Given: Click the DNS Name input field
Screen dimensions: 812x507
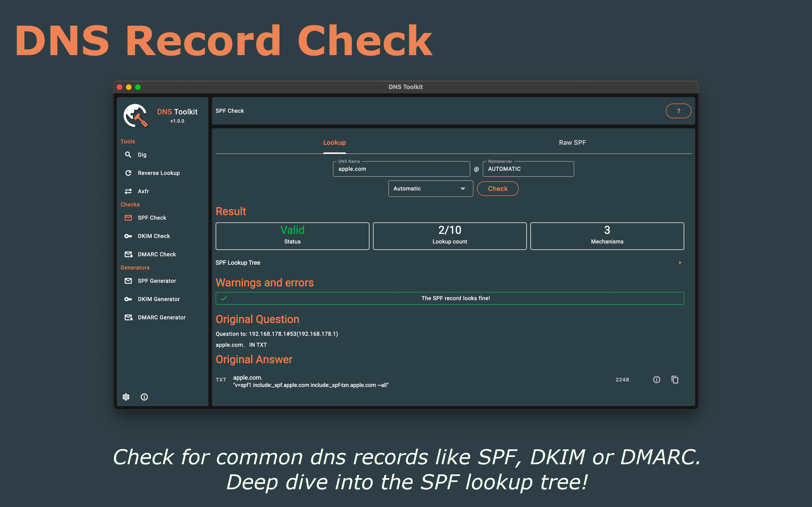Looking at the screenshot, I should [x=401, y=169].
